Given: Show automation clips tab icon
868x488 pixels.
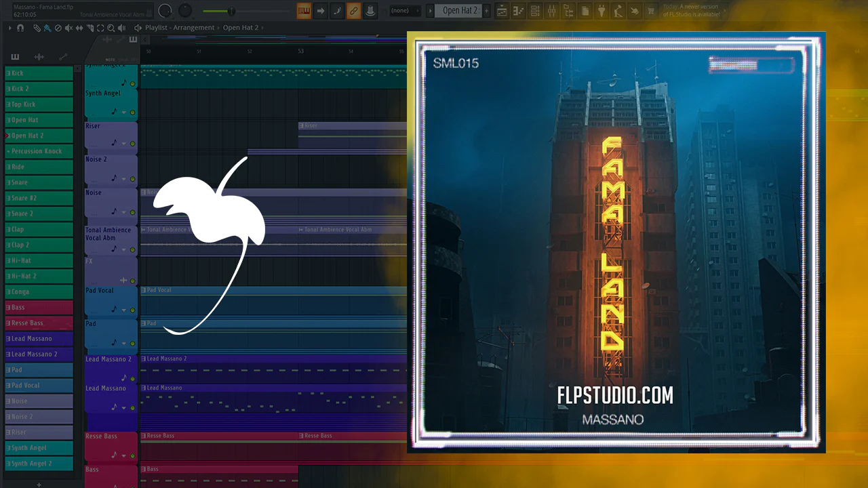Looking at the screenshot, I should point(63,57).
